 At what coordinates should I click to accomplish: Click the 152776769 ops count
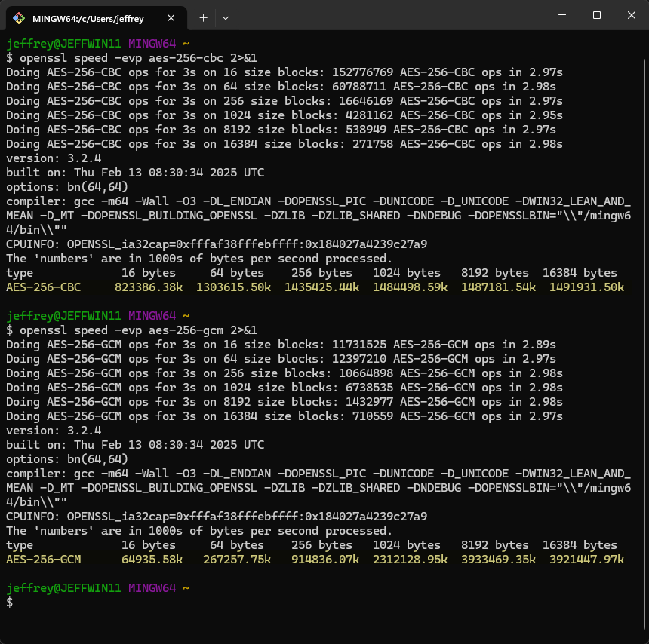(x=362, y=72)
